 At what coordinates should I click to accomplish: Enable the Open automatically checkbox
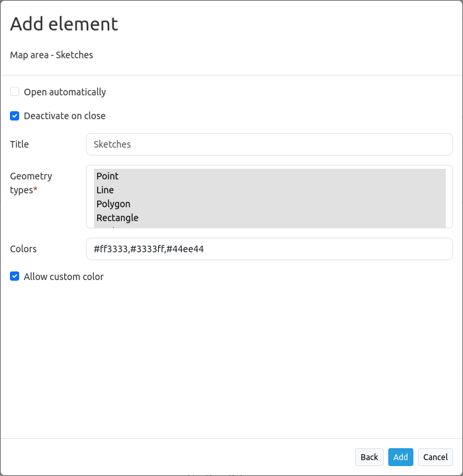point(15,92)
